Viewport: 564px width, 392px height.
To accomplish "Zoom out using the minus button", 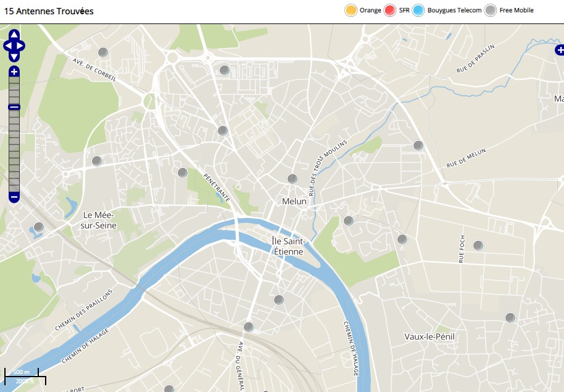I will (14, 198).
